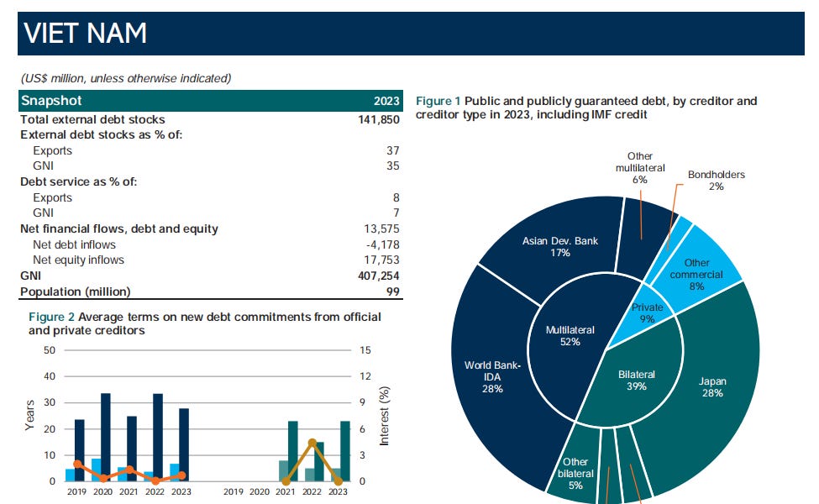Image resolution: width=819 pixels, height=504 pixels.
Task: Click the 2020 dark blue bar in left chart
Action: (106, 437)
